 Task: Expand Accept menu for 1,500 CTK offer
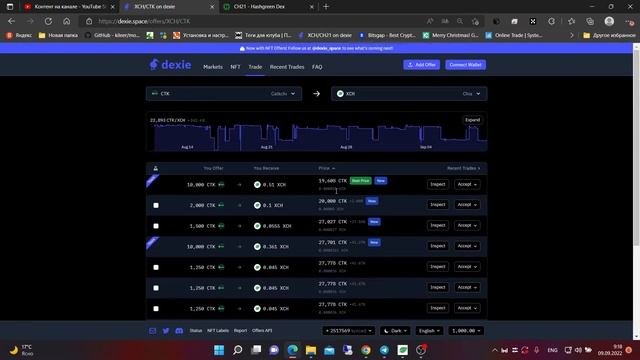click(x=467, y=225)
